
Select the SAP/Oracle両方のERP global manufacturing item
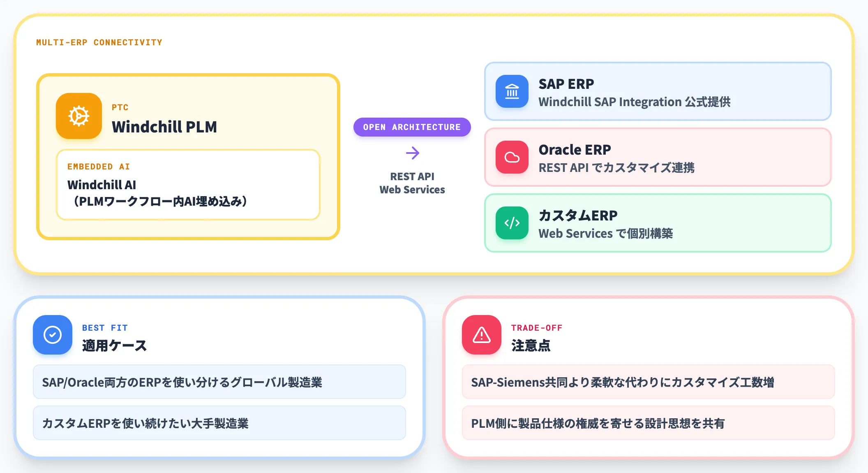[x=219, y=382]
